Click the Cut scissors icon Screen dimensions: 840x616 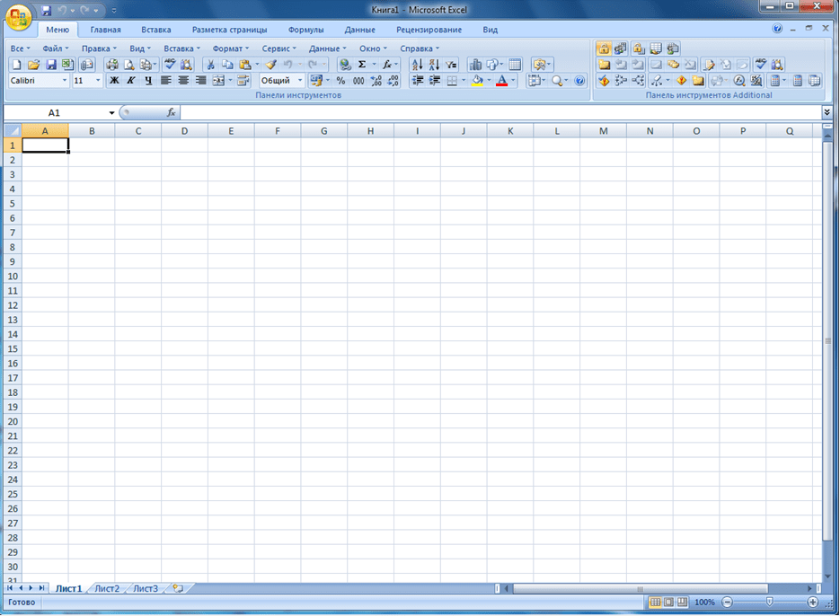pos(210,65)
